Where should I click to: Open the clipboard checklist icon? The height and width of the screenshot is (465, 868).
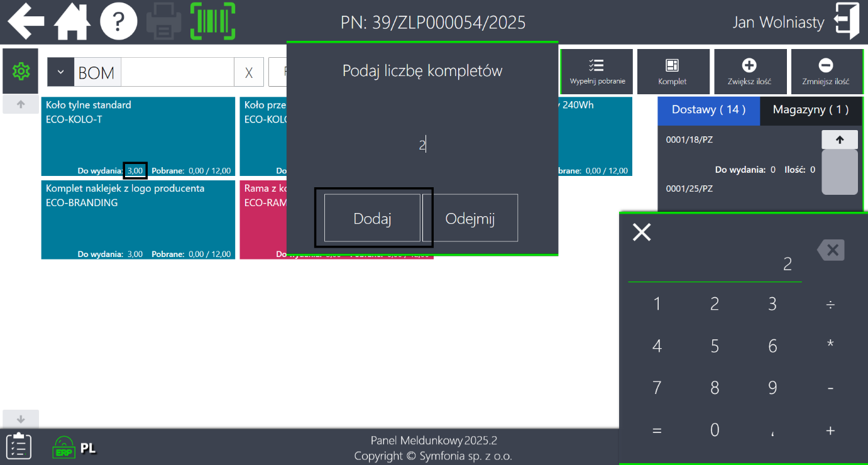point(19,446)
